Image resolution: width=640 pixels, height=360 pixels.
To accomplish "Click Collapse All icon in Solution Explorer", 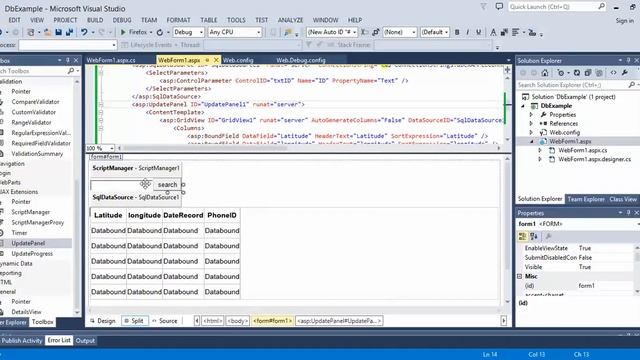I will coord(588,73).
